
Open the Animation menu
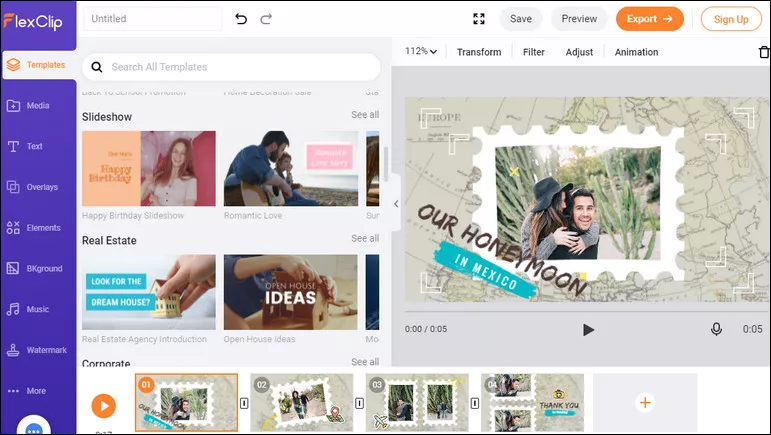636,52
